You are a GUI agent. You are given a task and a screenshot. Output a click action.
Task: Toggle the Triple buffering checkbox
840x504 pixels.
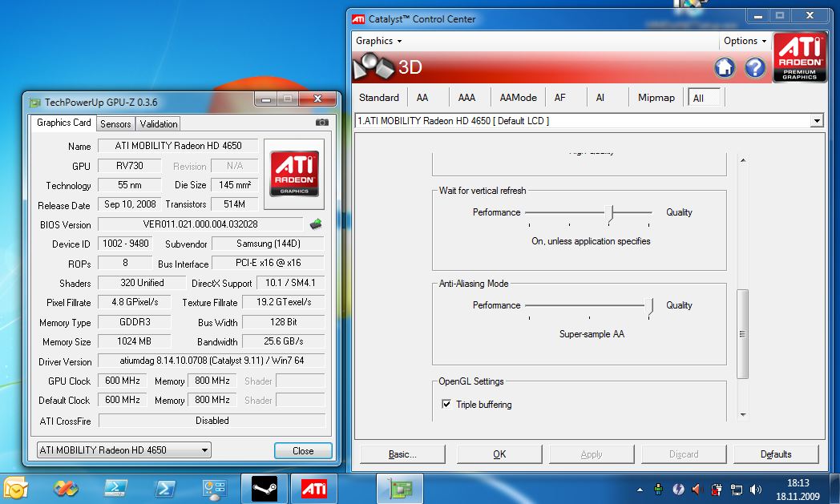click(446, 404)
